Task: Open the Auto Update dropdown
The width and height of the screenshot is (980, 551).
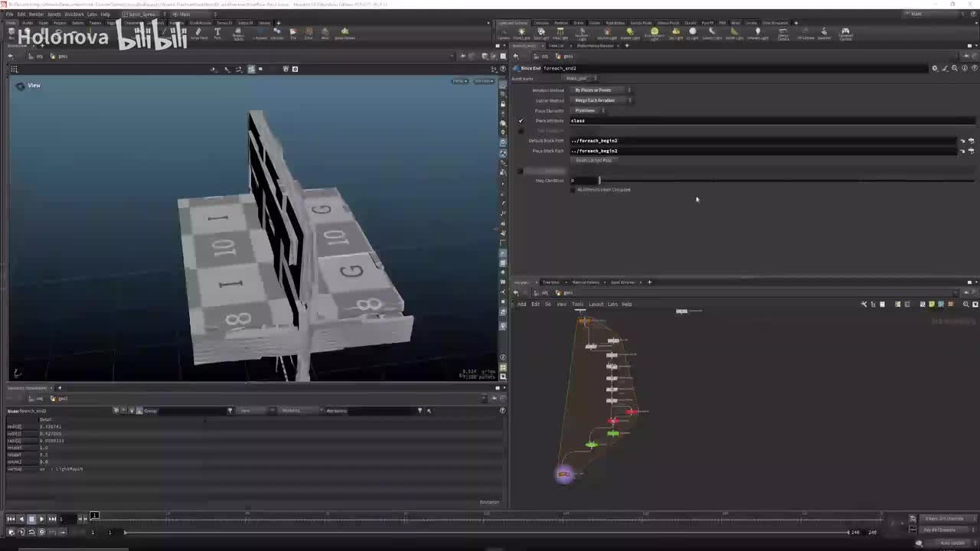Action: (952, 543)
